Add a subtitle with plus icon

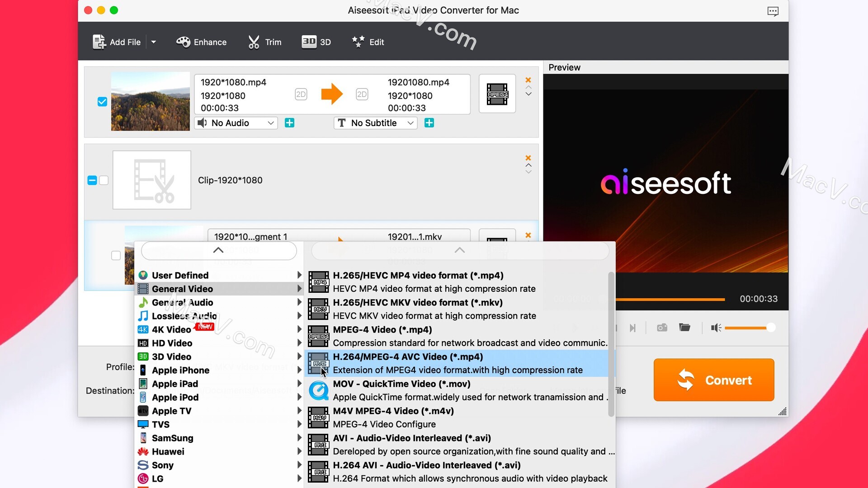pyautogui.click(x=429, y=123)
